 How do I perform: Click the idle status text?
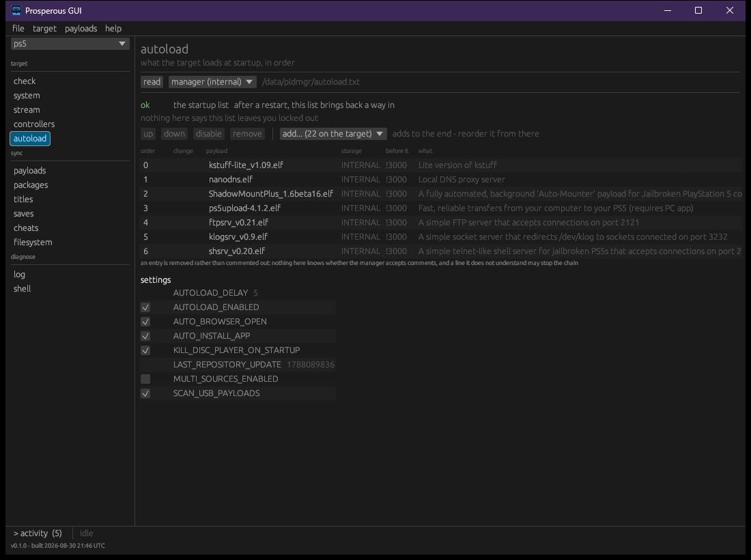pos(87,533)
